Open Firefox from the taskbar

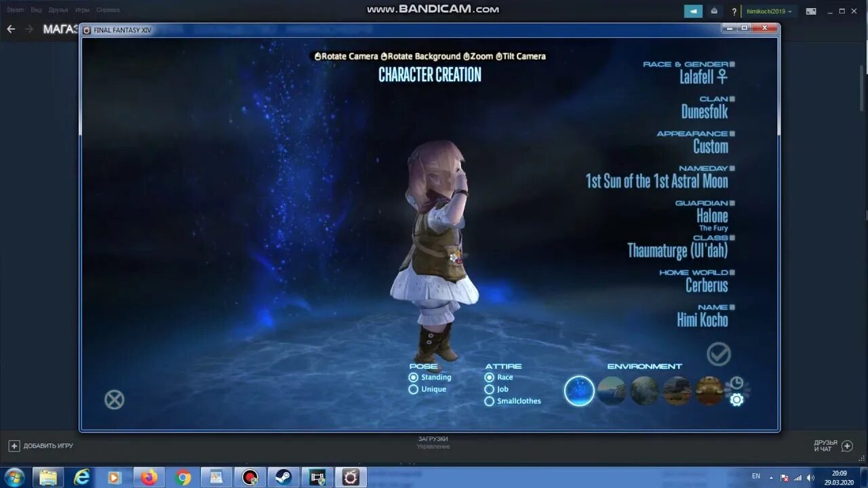(149, 477)
